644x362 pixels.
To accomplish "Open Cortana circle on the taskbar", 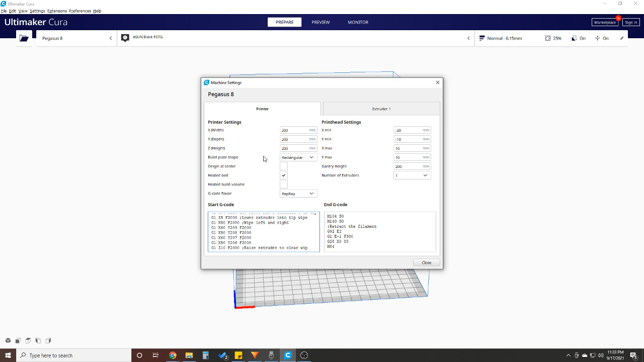I will point(139,355).
